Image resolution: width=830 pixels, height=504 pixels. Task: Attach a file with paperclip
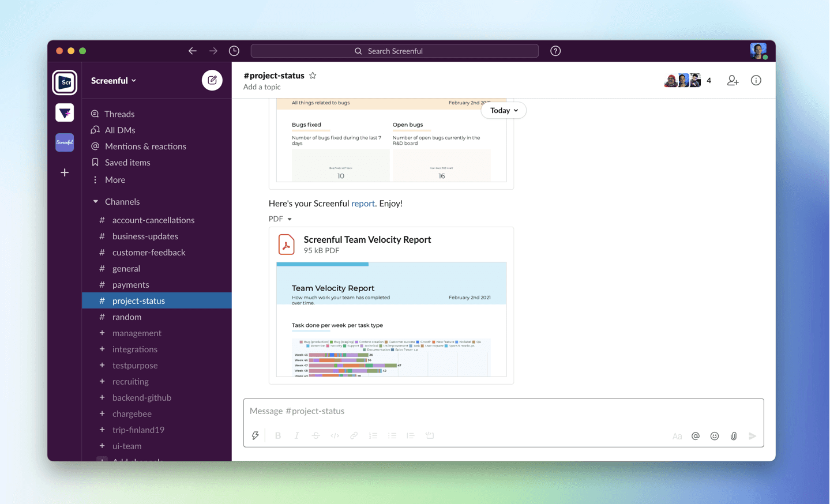pyautogui.click(x=734, y=436)
